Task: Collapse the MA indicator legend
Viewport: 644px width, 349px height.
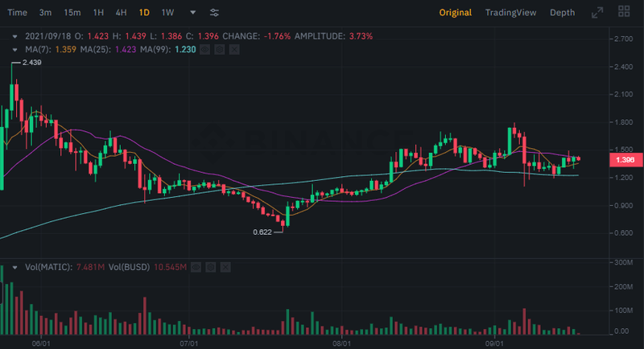Action: (x=16, y=50)
